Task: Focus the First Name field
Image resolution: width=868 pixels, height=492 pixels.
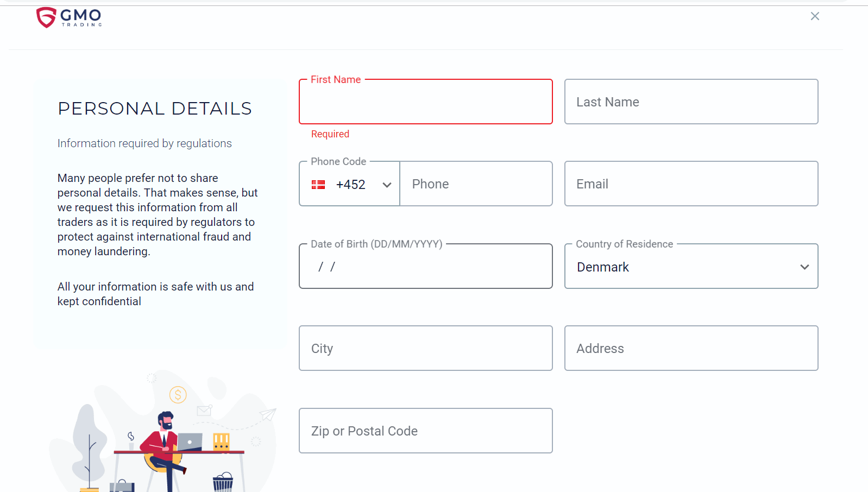Action: pyautogui.click(x=426, y=102)
